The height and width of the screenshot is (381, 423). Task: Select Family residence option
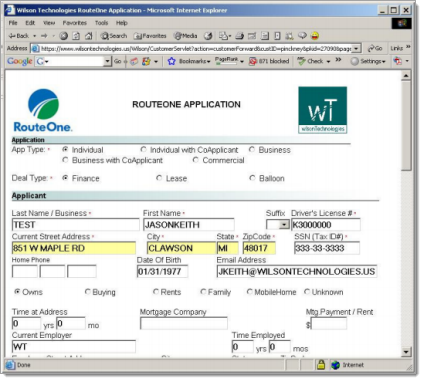point(203,292)
